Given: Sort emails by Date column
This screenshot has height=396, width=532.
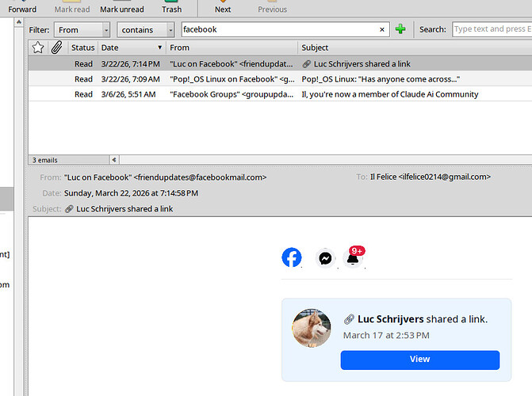Looking at the screenshot, I should [132, 48].
